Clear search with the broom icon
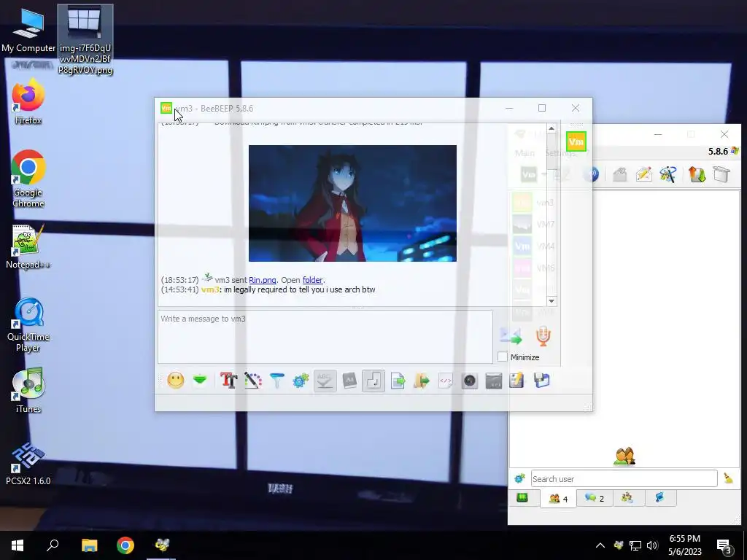Viewport: 747px width, 560px height. point(729,478)
